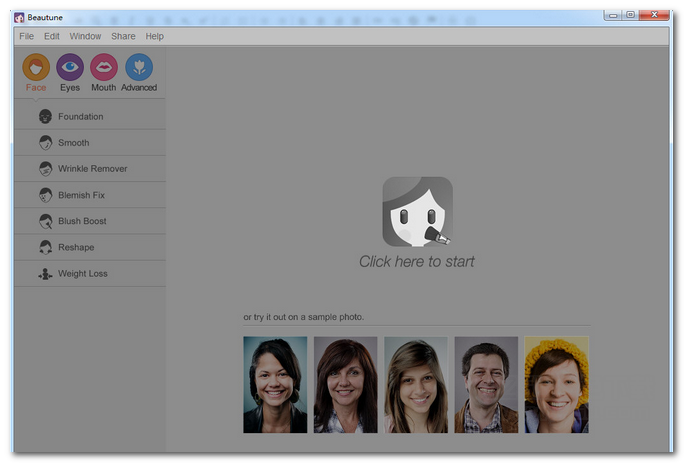684x463 pixels.
Task: Select the Reshape label
Action: (x=76, y=247)
